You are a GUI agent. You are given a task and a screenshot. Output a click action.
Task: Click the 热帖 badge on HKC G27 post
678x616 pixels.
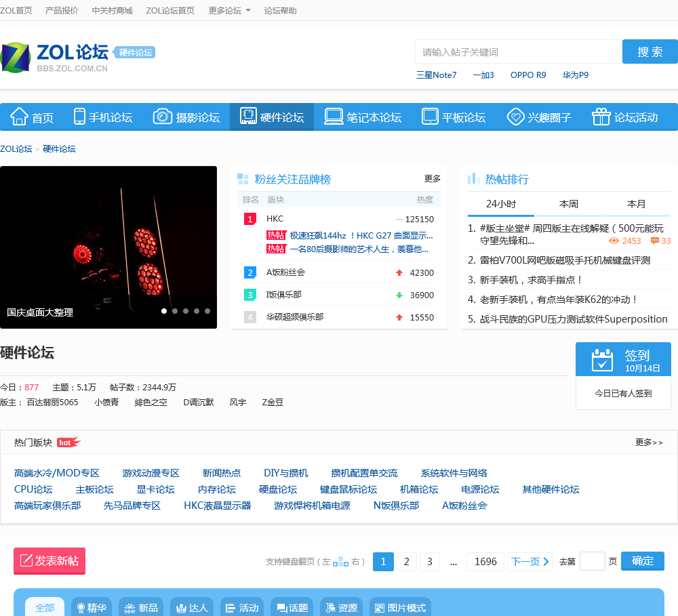tap(276, 235)
